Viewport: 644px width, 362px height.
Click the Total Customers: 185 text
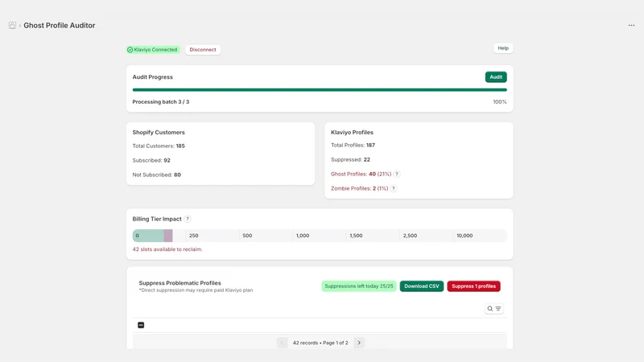[x=159, y=146]
